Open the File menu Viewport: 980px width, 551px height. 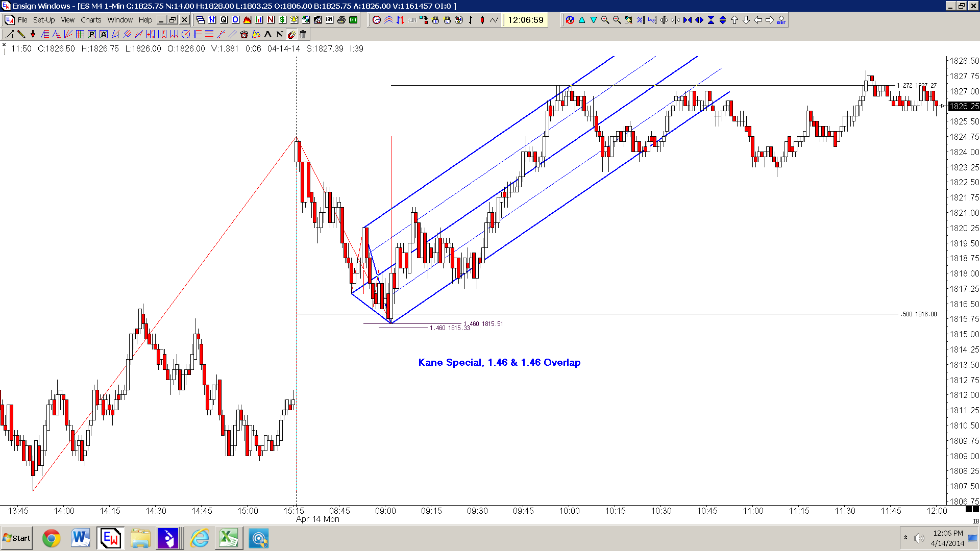click(x=22, y=20)
